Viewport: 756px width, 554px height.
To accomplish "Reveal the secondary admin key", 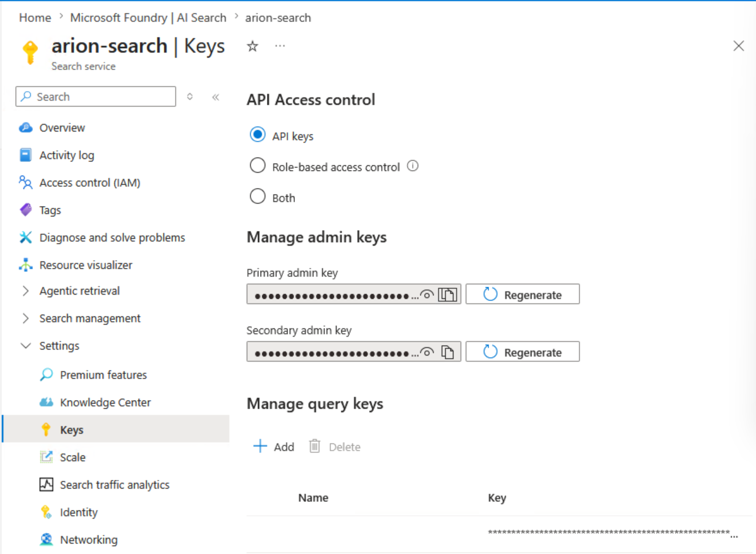I will pos(427,352).
